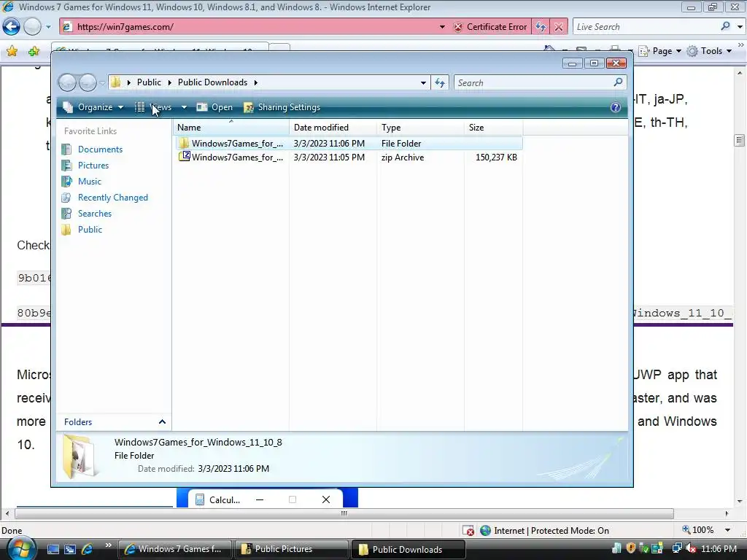
Task: Open the IE address bar history dropdown
Action: coord(442,27)
